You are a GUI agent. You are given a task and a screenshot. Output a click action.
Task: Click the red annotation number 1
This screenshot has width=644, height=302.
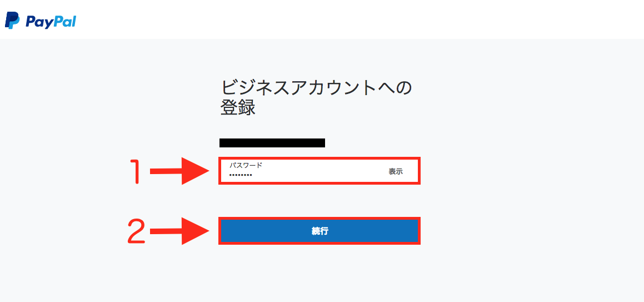[136, 171]
